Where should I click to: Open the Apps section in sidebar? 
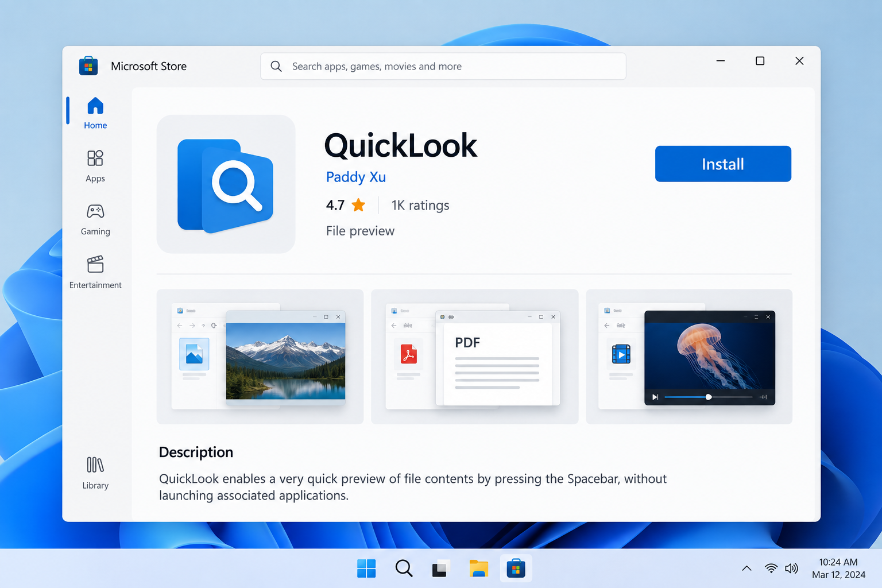(95, 166)
